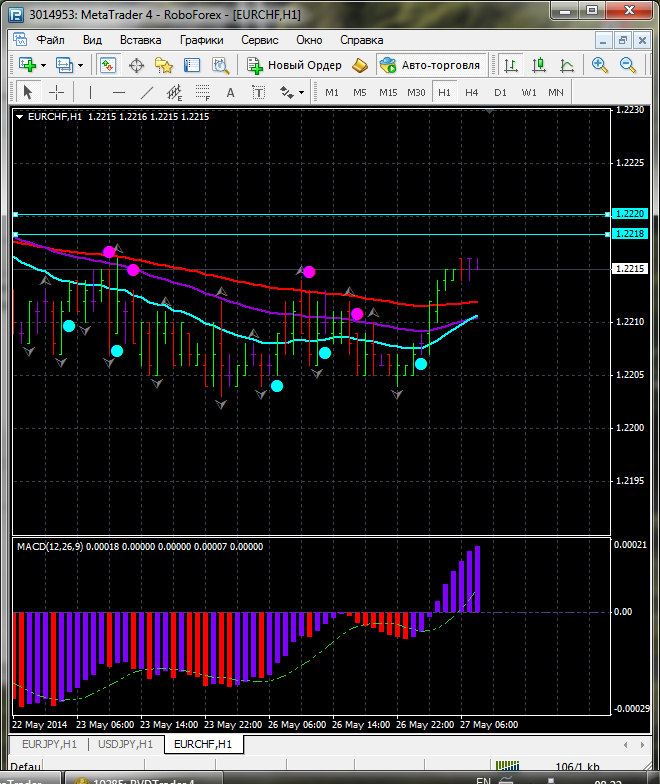Open the Profiles dropdown arrow

(x=81, y=65)
